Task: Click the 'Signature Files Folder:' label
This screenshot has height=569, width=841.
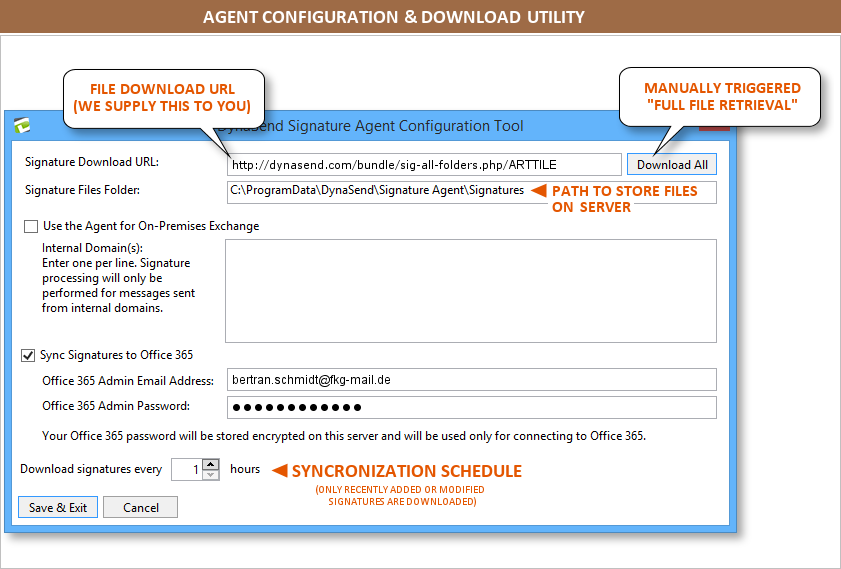Action: (x=82, y=190)
